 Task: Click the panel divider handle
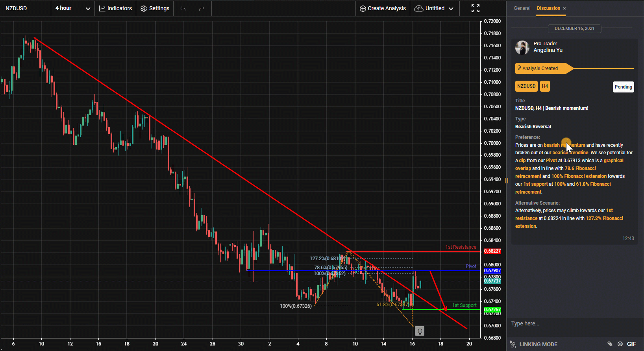507,181
